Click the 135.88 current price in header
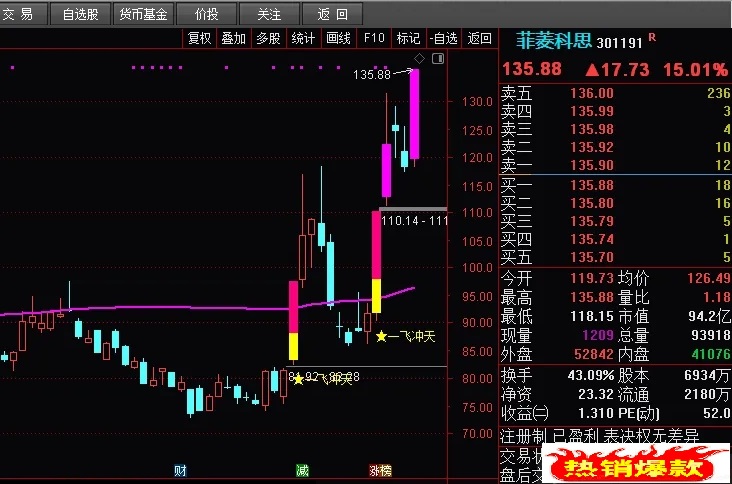This screenshot has width=732, height=484. click(x=532, y=70)
